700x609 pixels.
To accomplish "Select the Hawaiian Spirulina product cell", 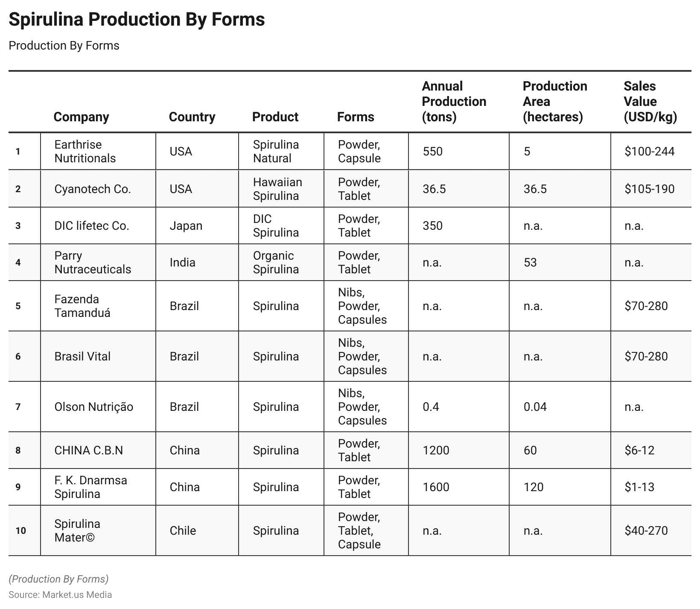I will point(277,189).
